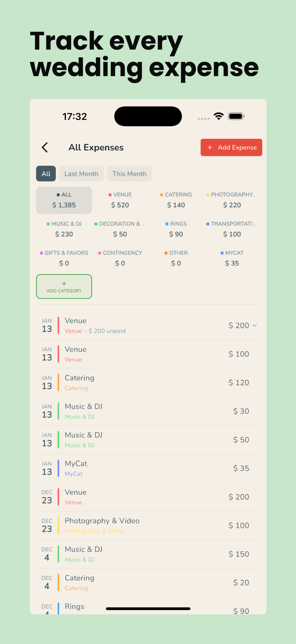
Task: Enable the Last Month filter
Action: coord(81,174)
